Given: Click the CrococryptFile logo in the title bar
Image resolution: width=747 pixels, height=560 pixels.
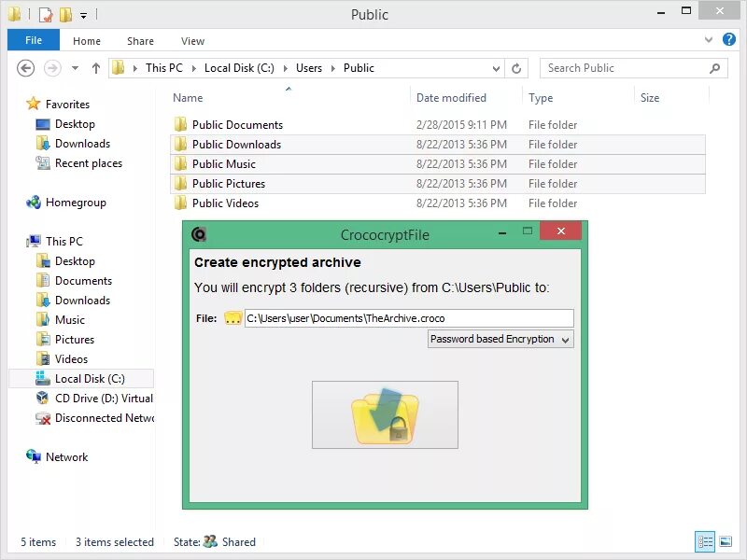Looking at the screenshot, I should tap(199, 234).
